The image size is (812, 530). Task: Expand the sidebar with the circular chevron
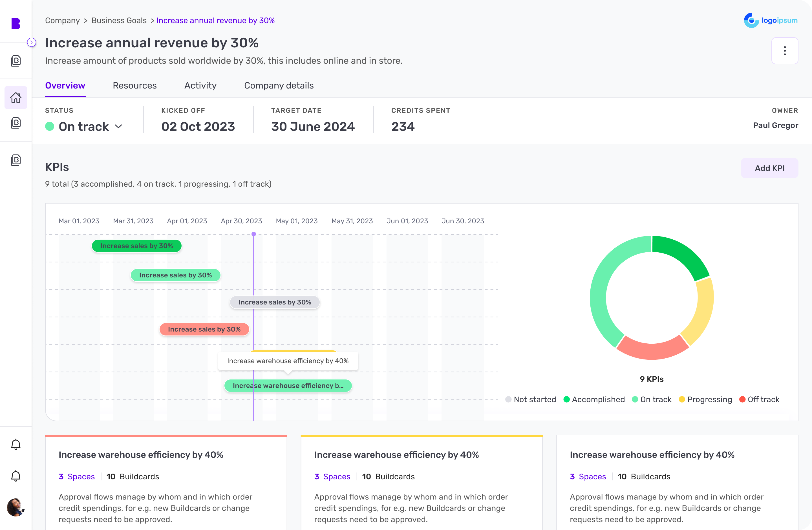tap(32, 42)
